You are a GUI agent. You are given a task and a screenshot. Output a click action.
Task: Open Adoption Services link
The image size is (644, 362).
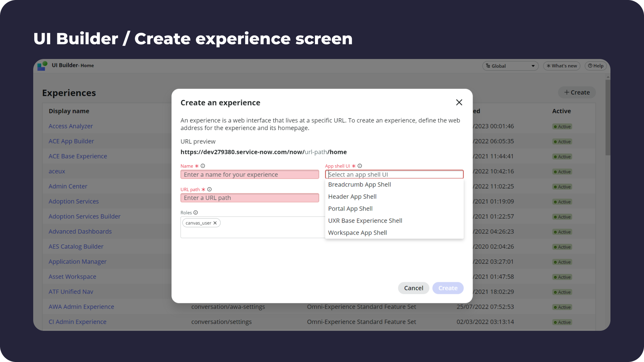(73, 201)
